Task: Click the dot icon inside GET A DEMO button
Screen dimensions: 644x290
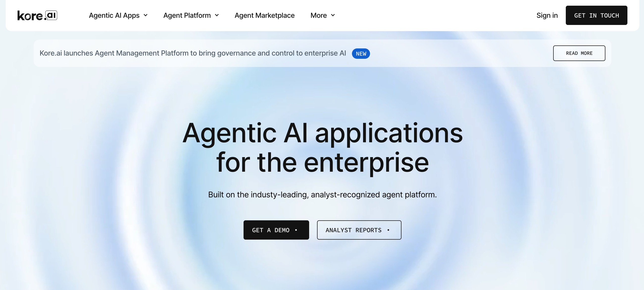Action: click(297, 230)
